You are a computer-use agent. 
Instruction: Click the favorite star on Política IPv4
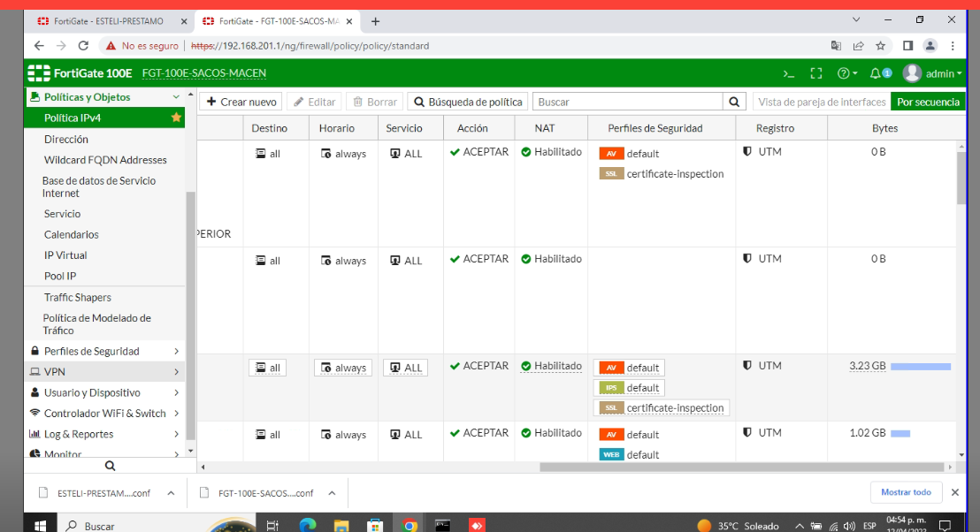pyautogui.click(x=176, y=118)
